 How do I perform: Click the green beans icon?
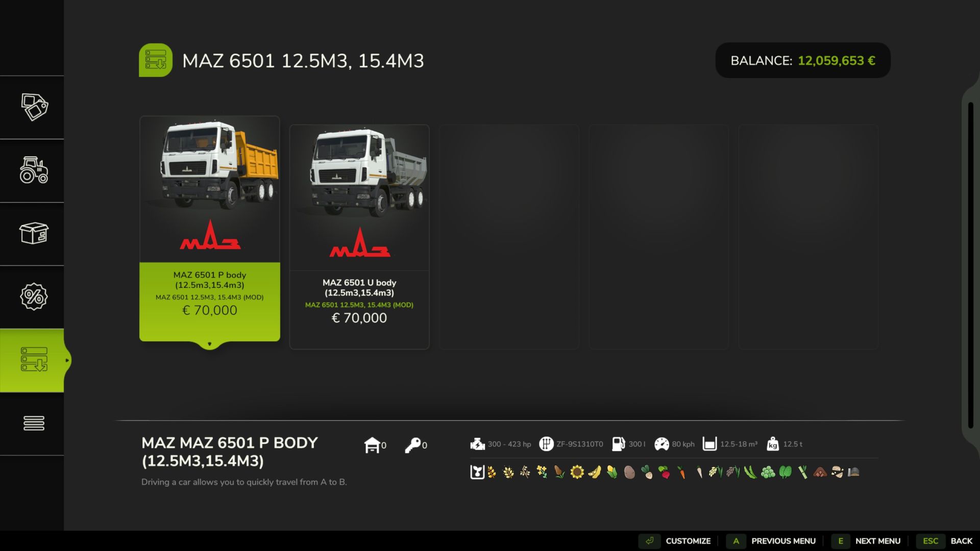coord(750,472)
